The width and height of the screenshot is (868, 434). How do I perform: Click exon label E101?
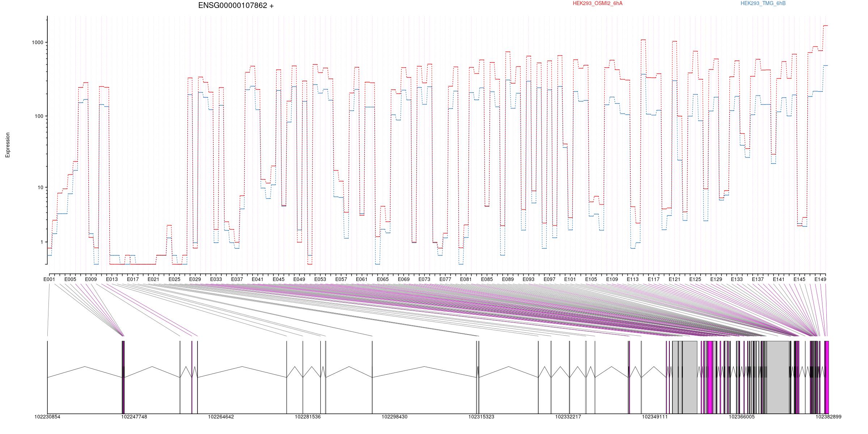(570, 280)
